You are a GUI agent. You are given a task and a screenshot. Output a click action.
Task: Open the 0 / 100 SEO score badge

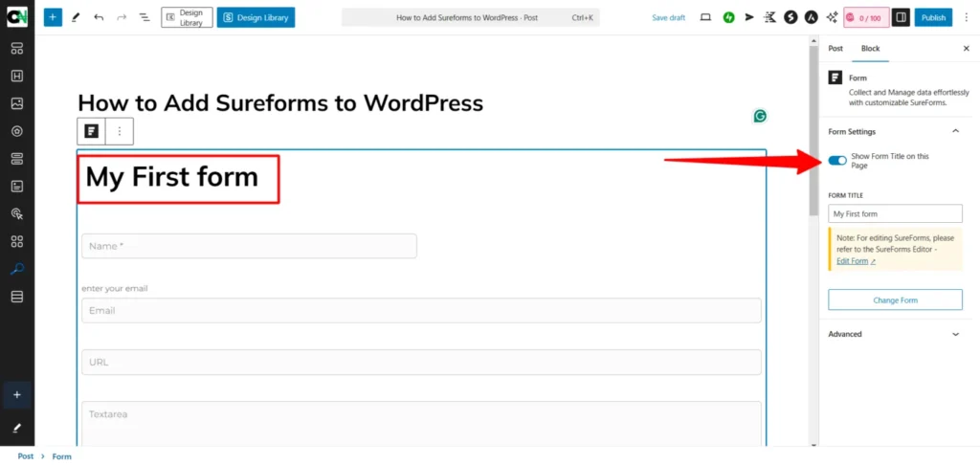[x=866, y=17]
